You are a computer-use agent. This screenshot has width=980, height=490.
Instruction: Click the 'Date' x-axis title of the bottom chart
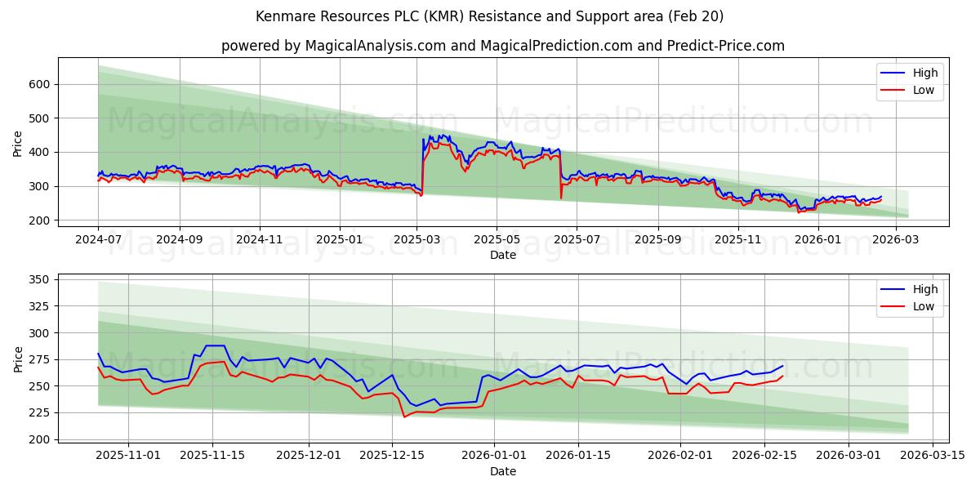pyautogui.click(x=503, y=471)
